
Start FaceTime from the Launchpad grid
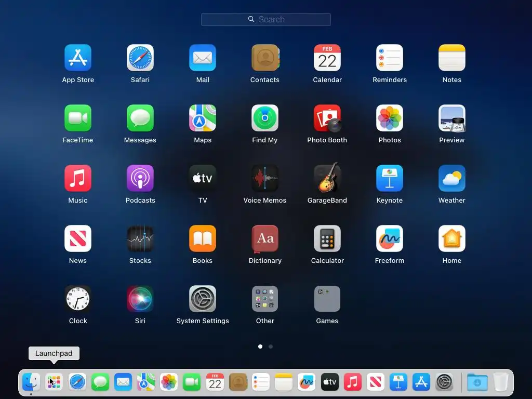pos(78,118)
